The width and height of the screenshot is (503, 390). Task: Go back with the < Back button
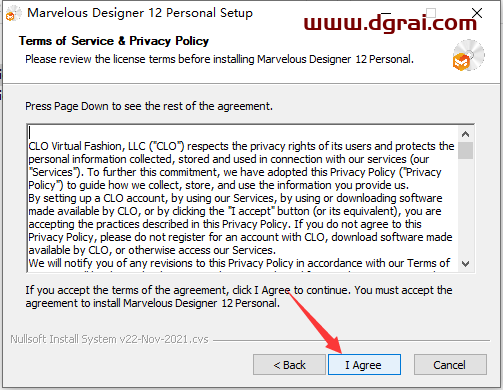pos(289,365)
